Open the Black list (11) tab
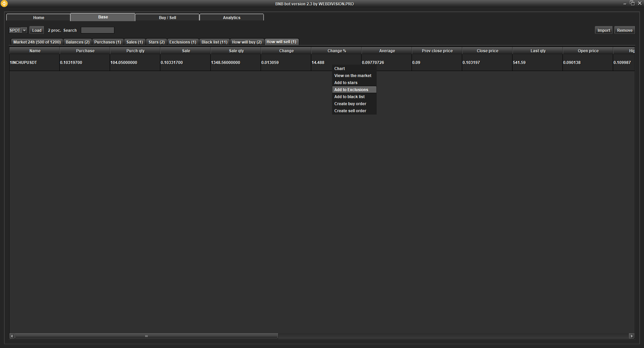Viewport: 644px width, 348px height. click(x=214, y=42)
